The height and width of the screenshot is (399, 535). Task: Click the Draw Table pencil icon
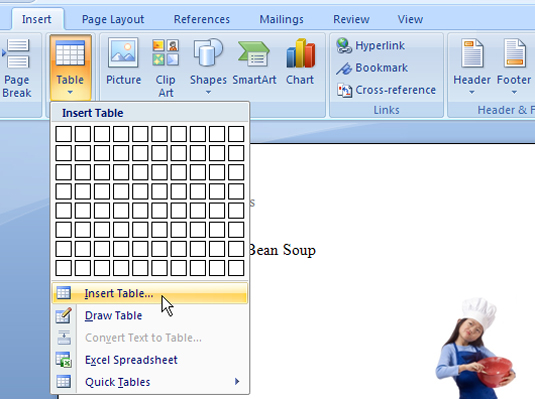[63, 315]
